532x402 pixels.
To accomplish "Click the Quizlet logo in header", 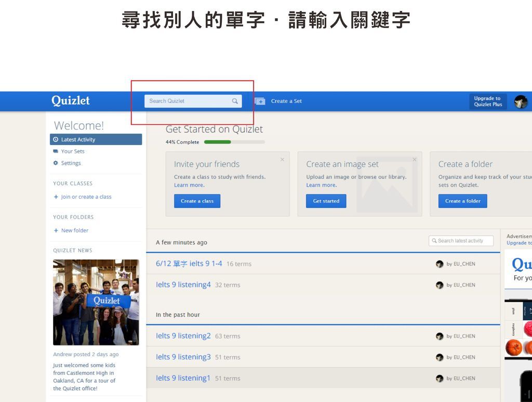I will pos(71,100).
